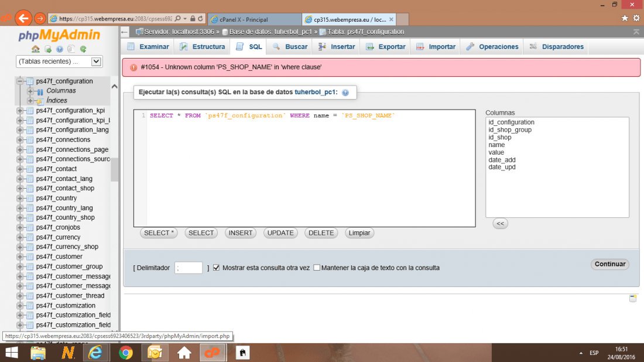The width and height of the screenshot is (644, 362).
Task: Open the Tablas recientes dropdown
Action: click(x=59, y=62)
